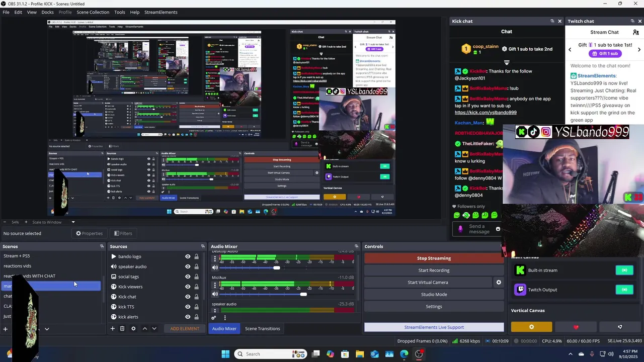This screenshot has height=362, width=644.
Task: Hide the speaker audio source
Action: click(x=188, y=266)
